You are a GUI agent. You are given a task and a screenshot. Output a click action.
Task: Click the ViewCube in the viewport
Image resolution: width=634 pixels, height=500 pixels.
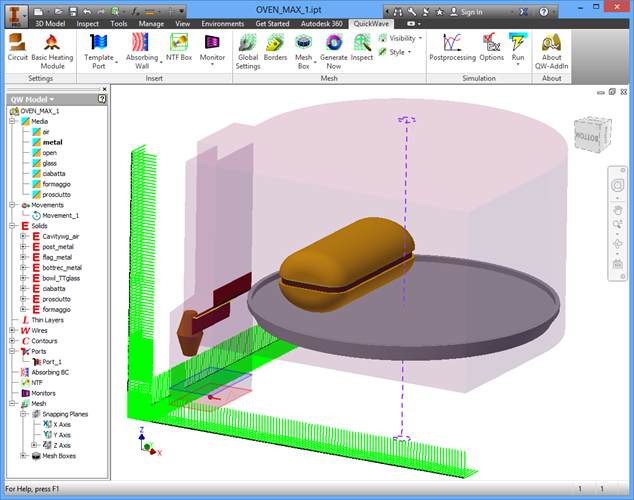tap(587, 134)
